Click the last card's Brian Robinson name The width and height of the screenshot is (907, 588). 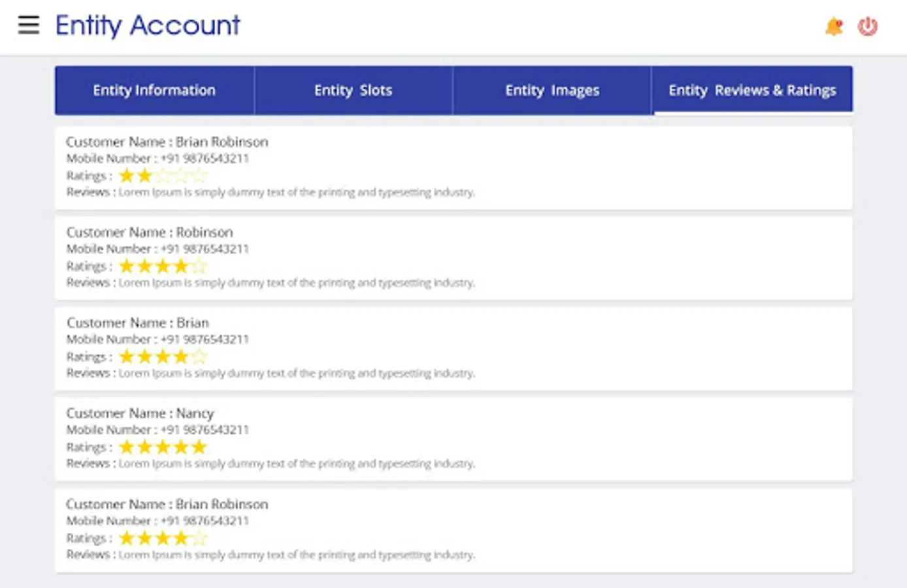click(x=222, y=504)
